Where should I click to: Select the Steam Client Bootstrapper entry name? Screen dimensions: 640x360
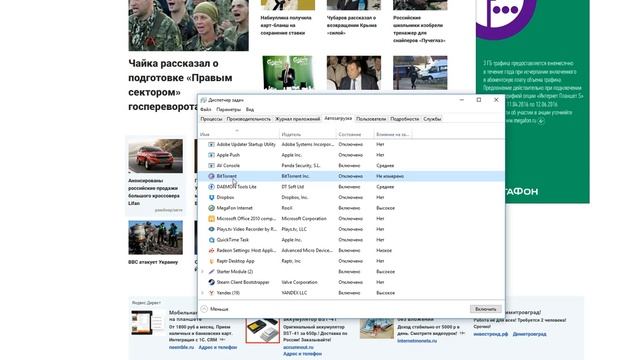(243, 282)
